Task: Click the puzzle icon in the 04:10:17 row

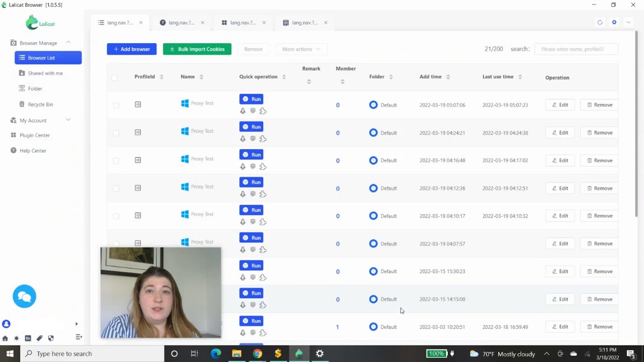Action: pos(263,222)
